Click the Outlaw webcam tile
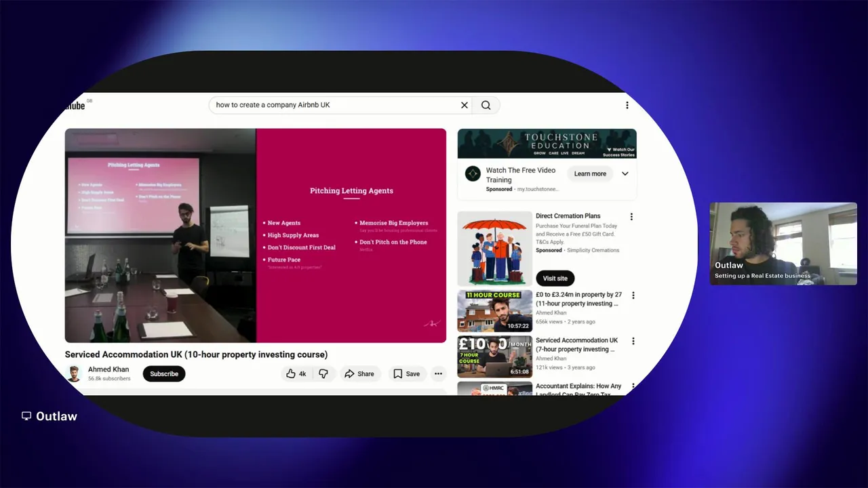 click(x=783, y=243)
